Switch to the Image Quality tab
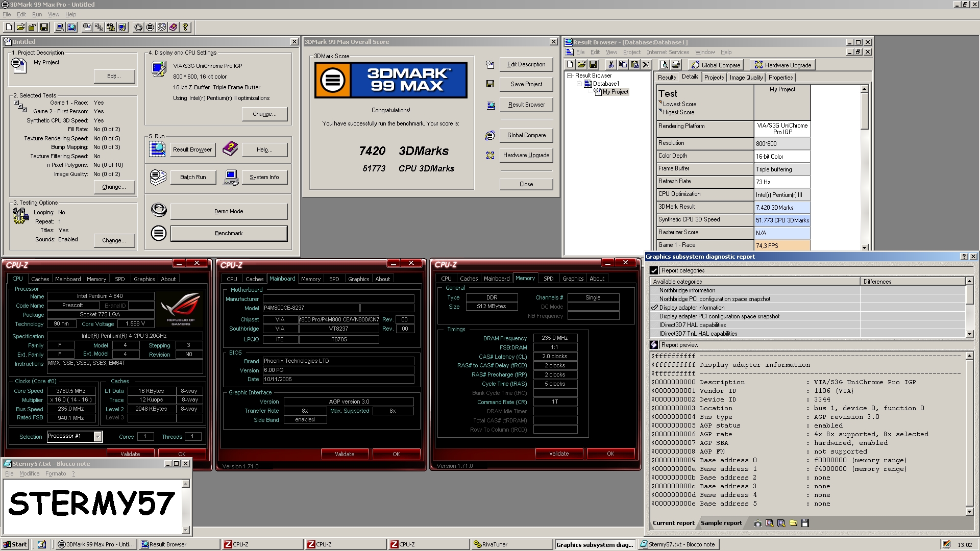980x551 pixels. click(x=746, y=78)
